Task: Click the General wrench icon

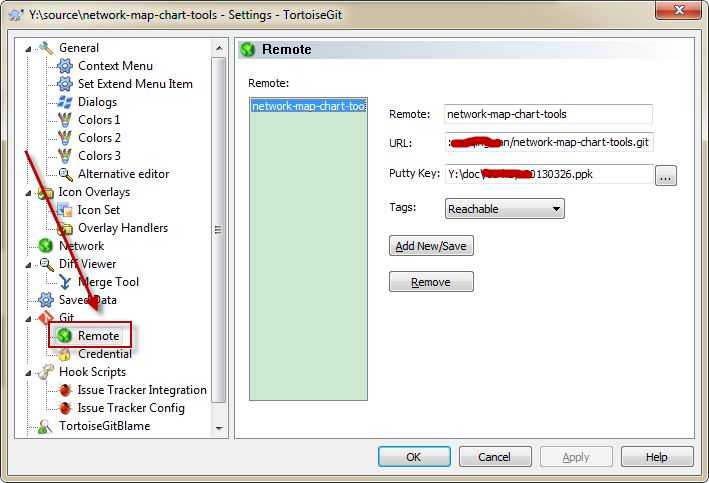Action: (x=46, y=47)
